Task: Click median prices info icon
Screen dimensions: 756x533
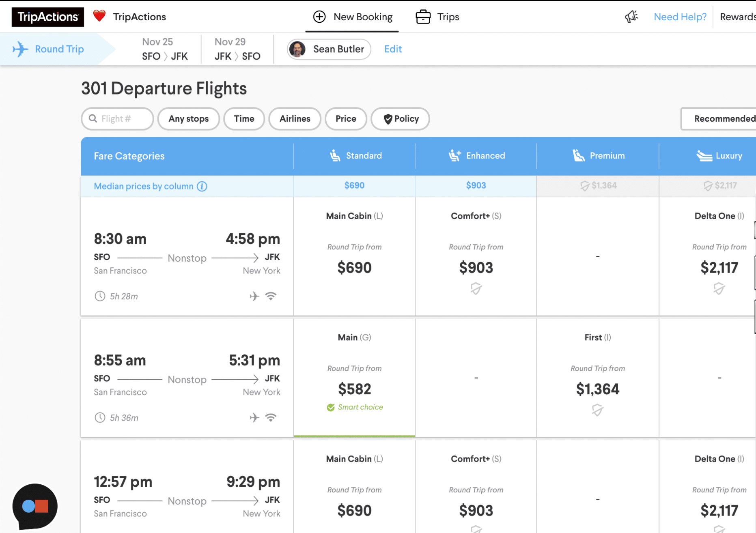Action: [x=202, y=186]
